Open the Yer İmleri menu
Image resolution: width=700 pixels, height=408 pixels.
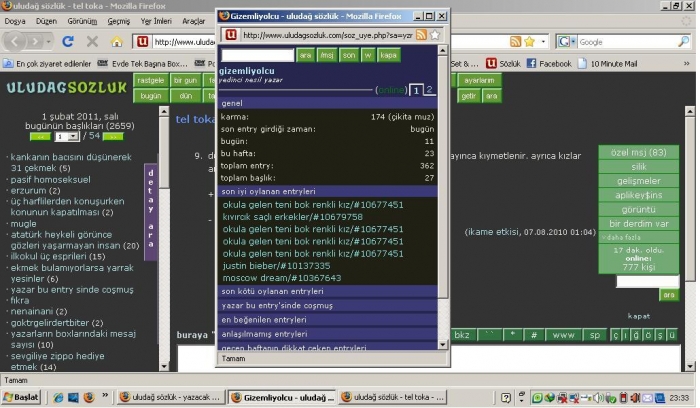153,20
